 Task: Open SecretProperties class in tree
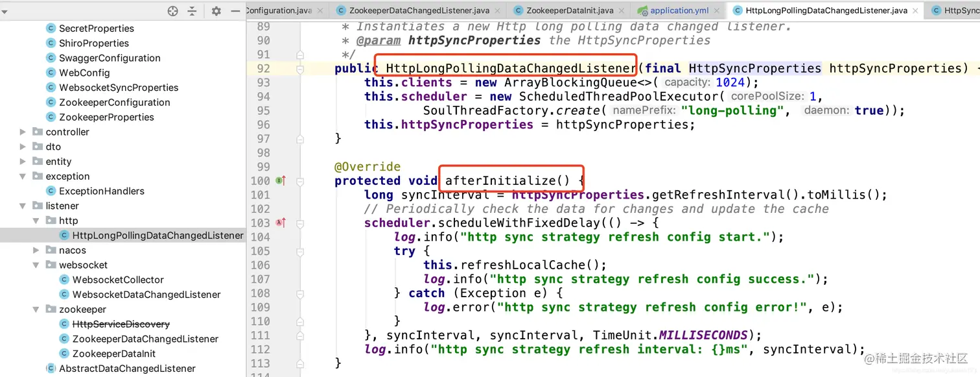[x=97, y=29]
